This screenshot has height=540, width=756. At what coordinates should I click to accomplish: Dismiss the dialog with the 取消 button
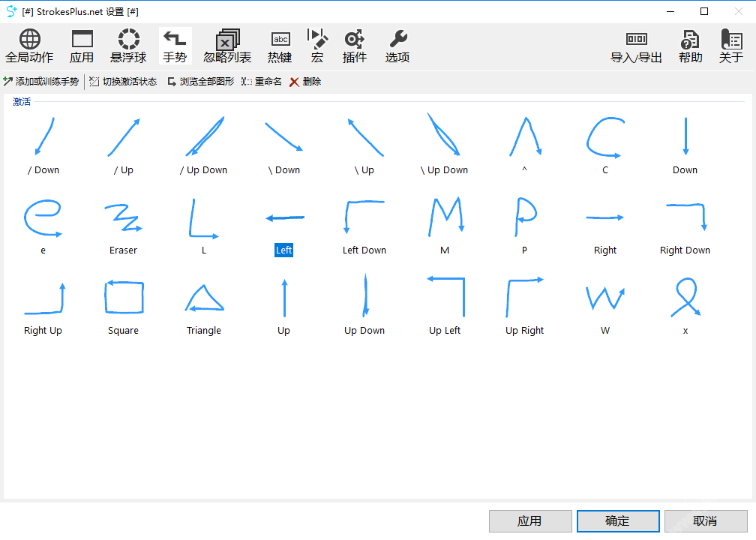(x=706, y=521)
